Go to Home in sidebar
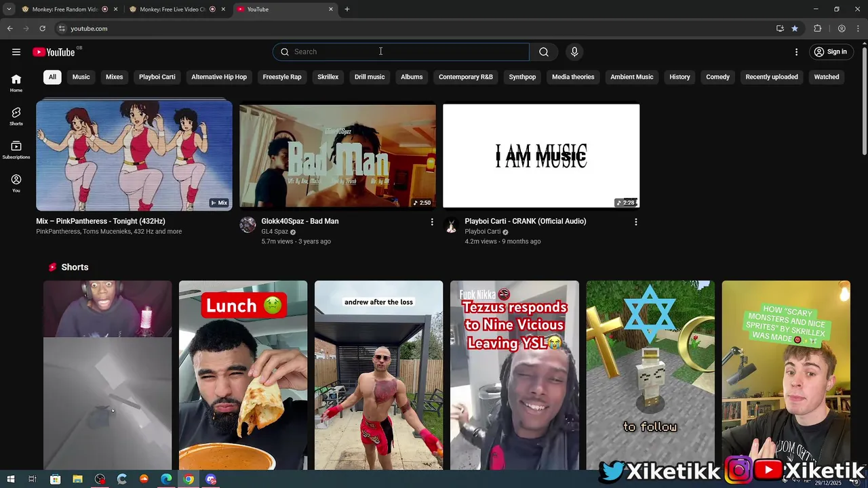The width and height of the screenshot is (868, 488). pos(16,83)
